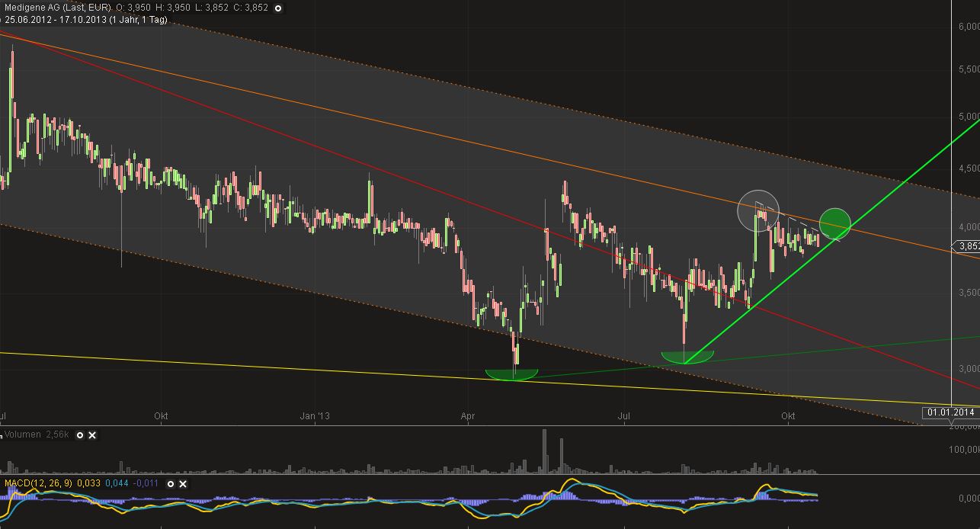Click the 01.01.2014 date marker
Screen dimensions: 980x529
[x=950, y=412]
